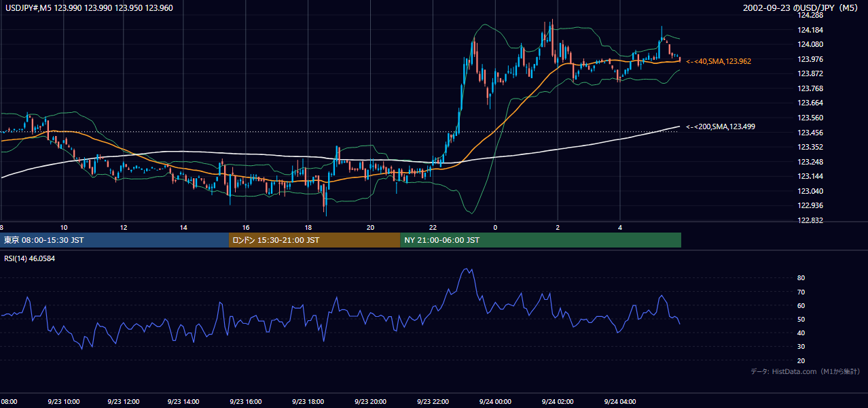Click the RSI 30 level label
The image size is (868, 408).
click(801, 347)
